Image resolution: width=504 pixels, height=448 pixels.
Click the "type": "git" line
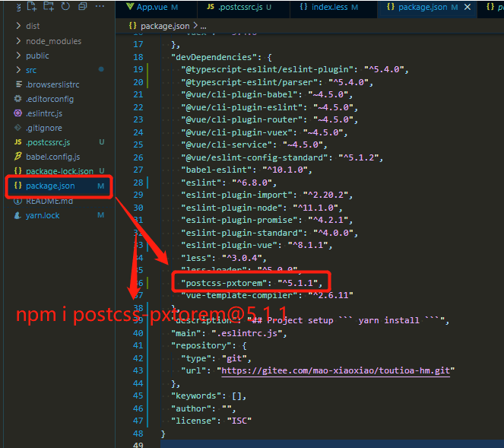(216, 358)
